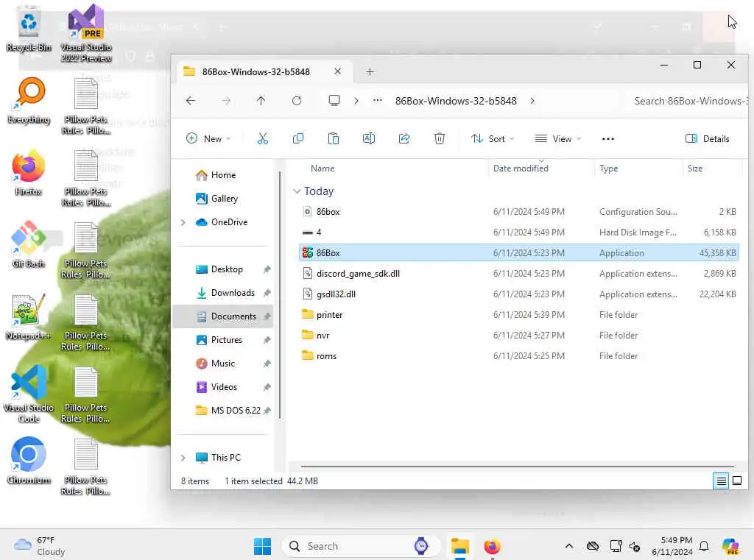Click the Rename icon in toolbar
This screenshot has width=754, height=560.
tap(369, 139)
